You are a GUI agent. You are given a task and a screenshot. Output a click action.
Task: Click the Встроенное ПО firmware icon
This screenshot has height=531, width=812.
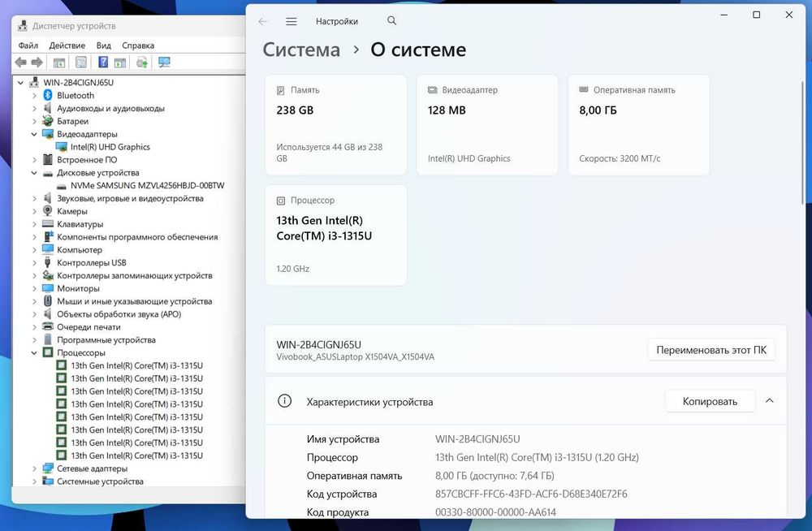click(x=48, y=159)
